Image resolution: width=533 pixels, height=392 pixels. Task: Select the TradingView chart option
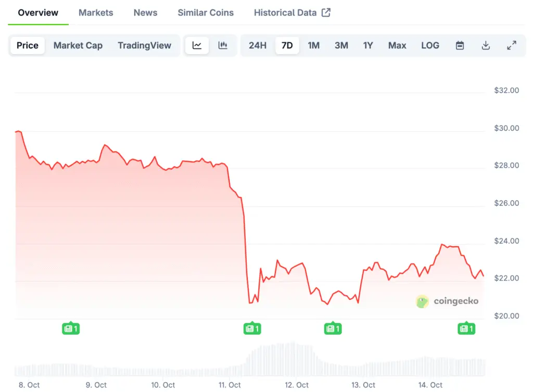click(144, 45)
